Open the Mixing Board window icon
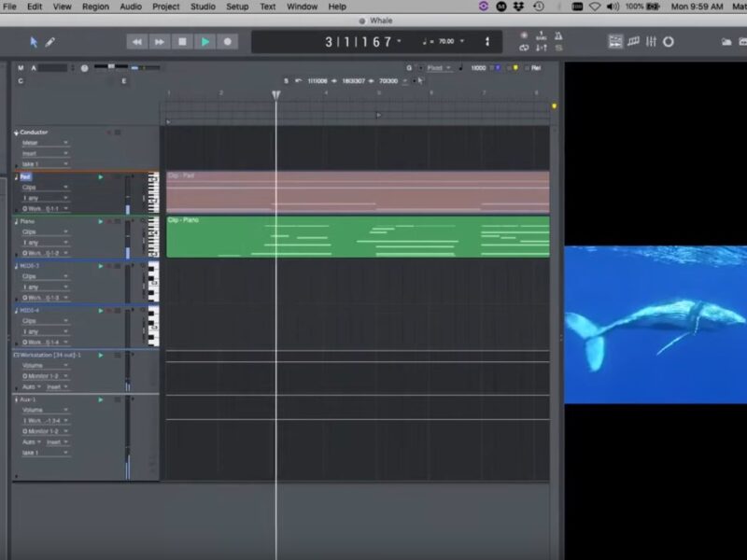Screen dimensions: 747x560 point(651,42)
